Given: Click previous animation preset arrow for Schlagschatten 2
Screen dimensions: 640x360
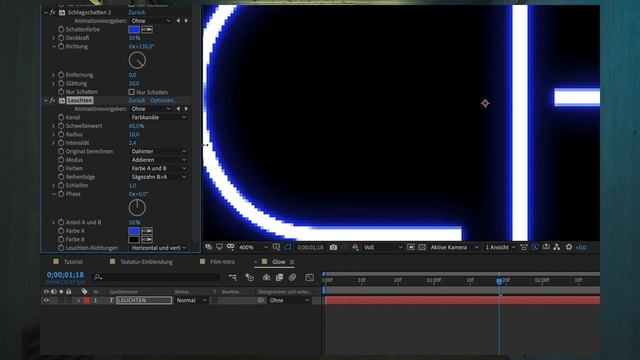Looking at the screenshot, I should click(178, 20).
